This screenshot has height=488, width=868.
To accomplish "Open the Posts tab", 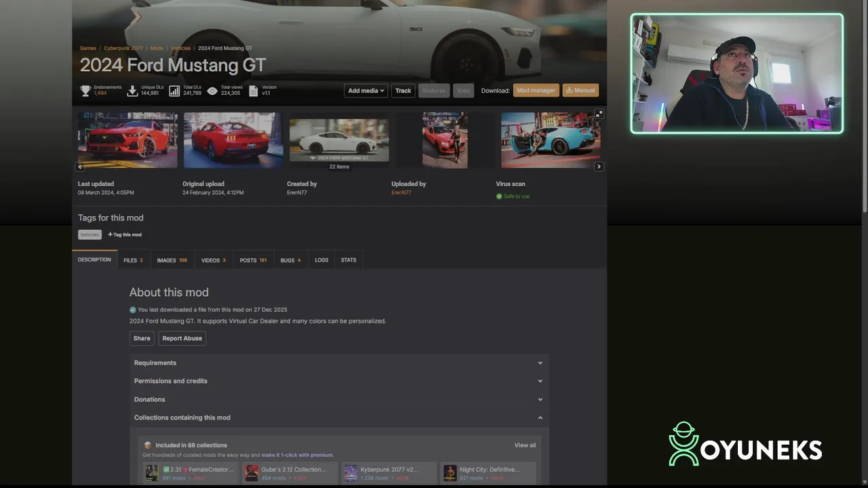I will point(253,260).
